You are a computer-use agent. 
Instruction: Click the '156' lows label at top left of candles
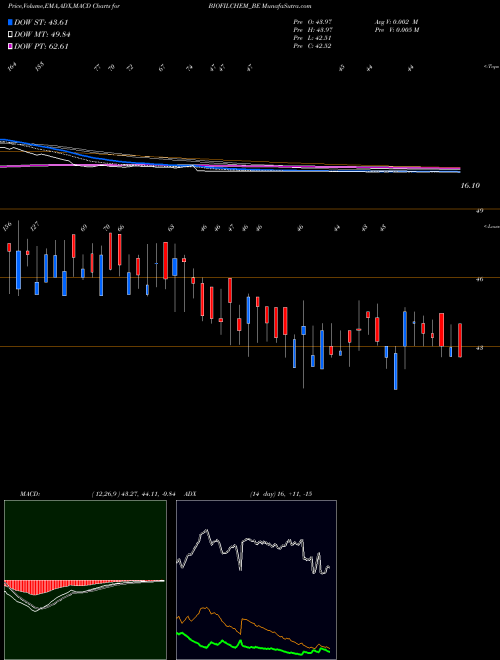tap(8, 226)
